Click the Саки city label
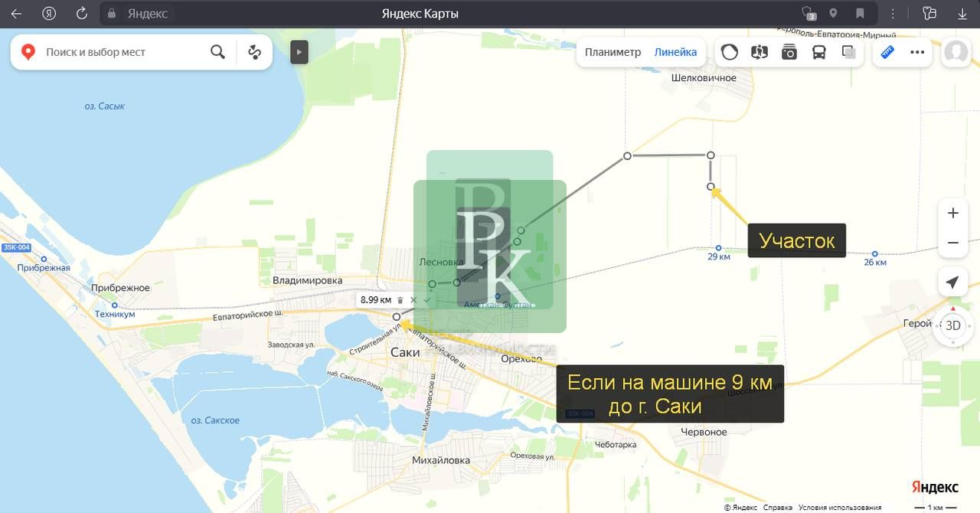This screenshot has width=980, height=513. click(x=405, y=352)
